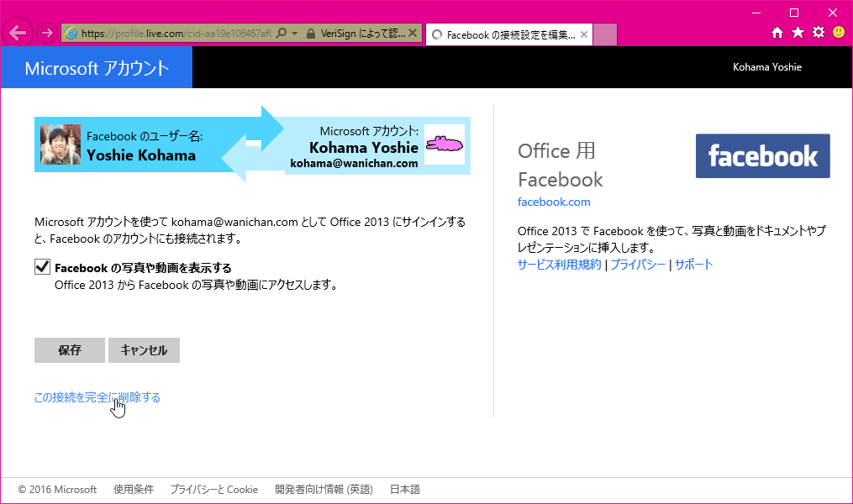Open the プライバシー link in sidebar
Image resolution: width=853 pixels, height=504 pixels.
click(x=638, y=265)
